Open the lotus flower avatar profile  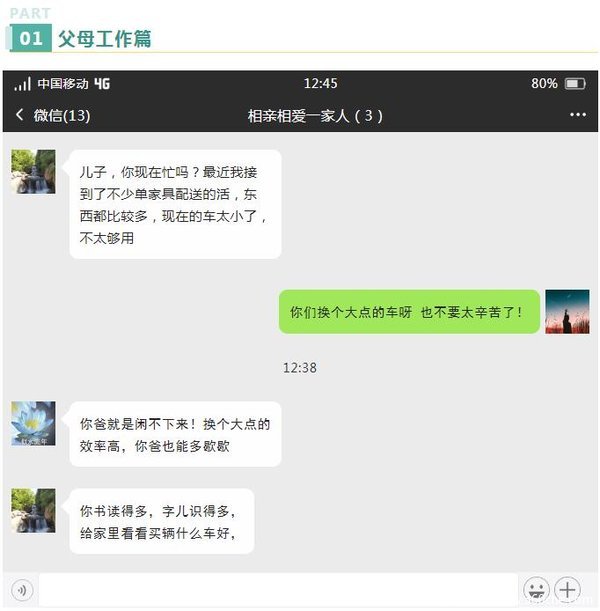coord(33,423)
